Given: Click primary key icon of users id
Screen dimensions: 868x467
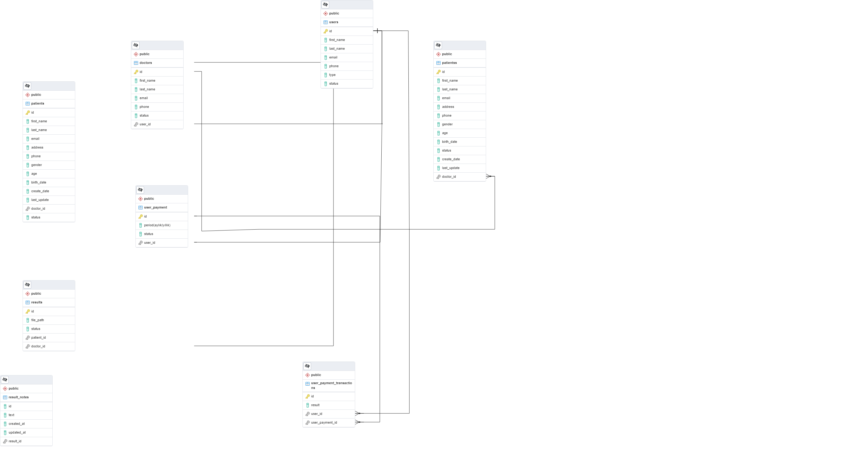Looking at the screenshot, I should pos(326,31).
